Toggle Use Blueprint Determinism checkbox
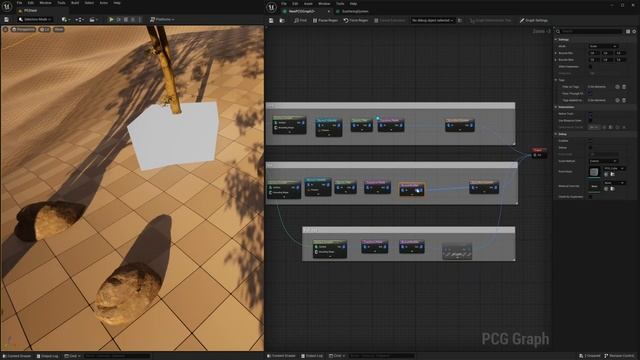This screenshot has height=360, width=640. tap(590, 120)
